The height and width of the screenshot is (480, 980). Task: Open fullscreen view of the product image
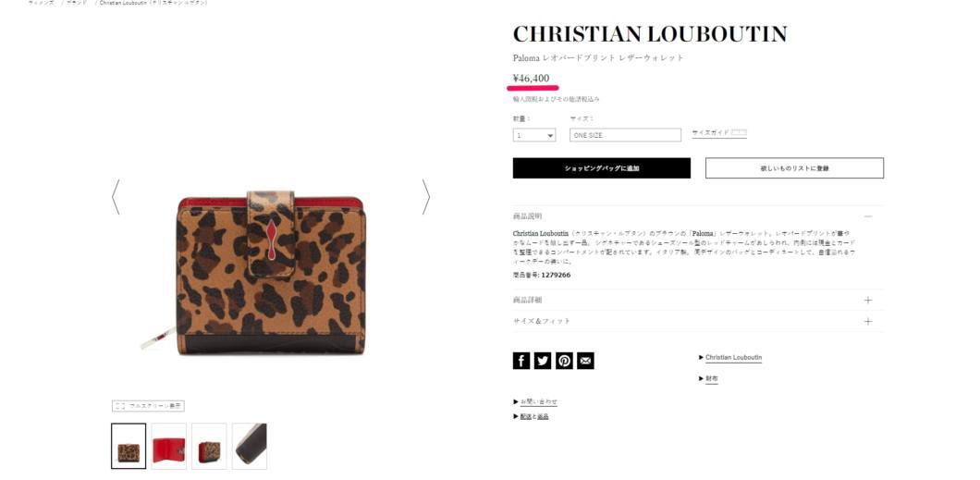coord(148,406)
